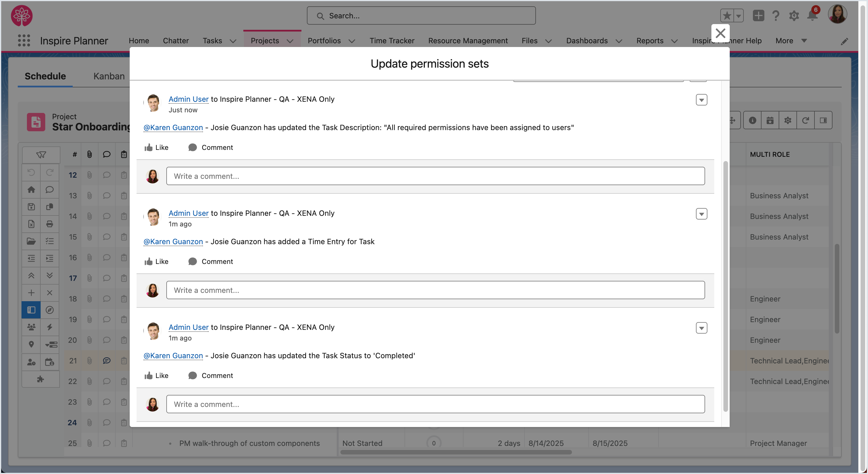Expand the Projects nav dropdown chevron
Image resolution: width=868 pixels, height=474 pixels.
pos(290,41)
